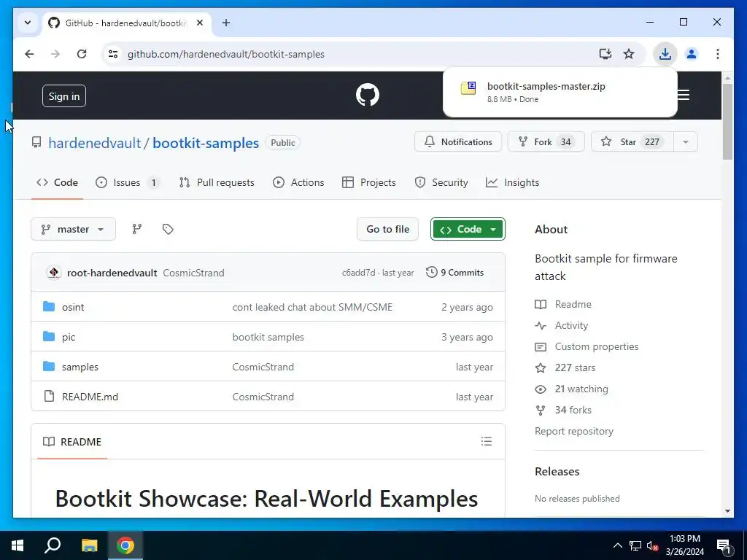
Task: Open the pic folder
Action: coord(68,337)
